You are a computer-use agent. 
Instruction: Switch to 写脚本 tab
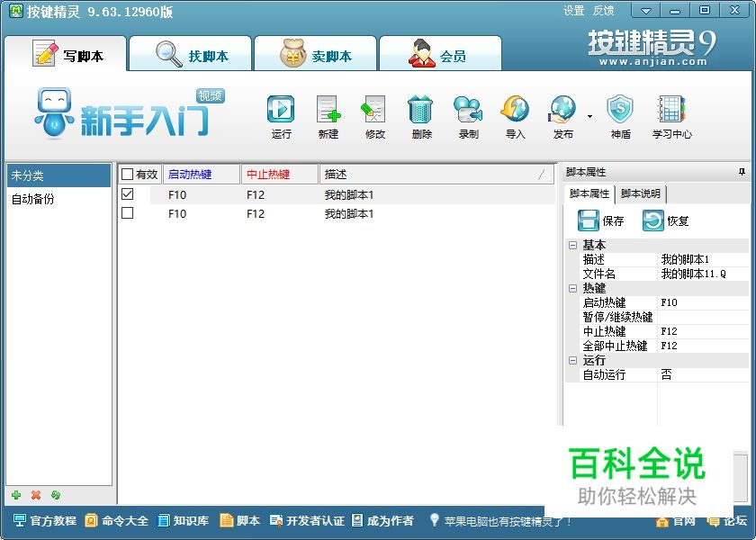tap(66, 54)
